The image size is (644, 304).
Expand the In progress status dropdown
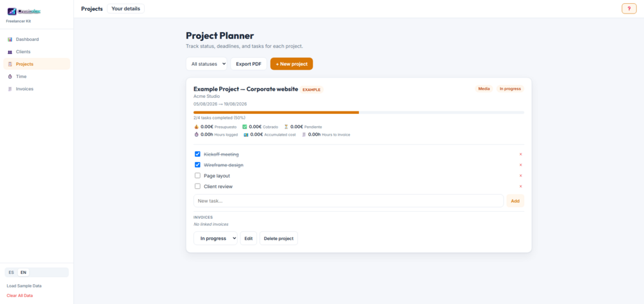(x=215, y=238)
